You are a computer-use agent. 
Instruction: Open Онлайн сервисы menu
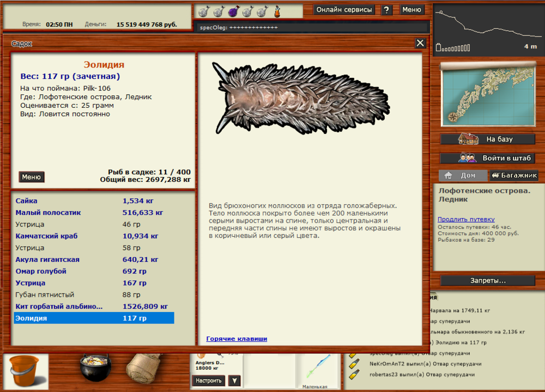(344, 10)
